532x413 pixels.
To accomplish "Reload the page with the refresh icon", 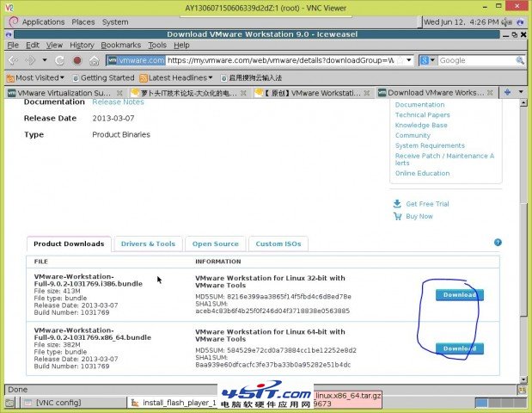I will (59, 60).
